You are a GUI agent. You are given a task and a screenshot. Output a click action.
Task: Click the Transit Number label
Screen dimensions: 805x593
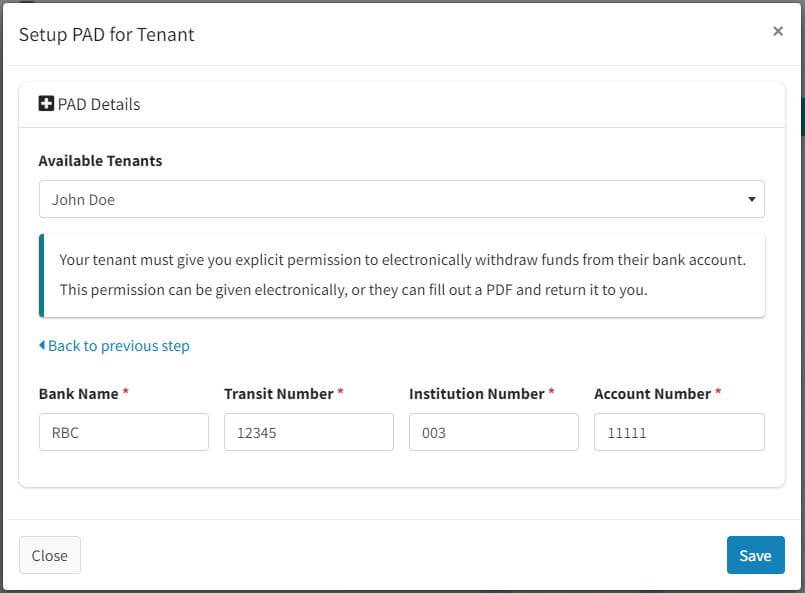(279, 394)
